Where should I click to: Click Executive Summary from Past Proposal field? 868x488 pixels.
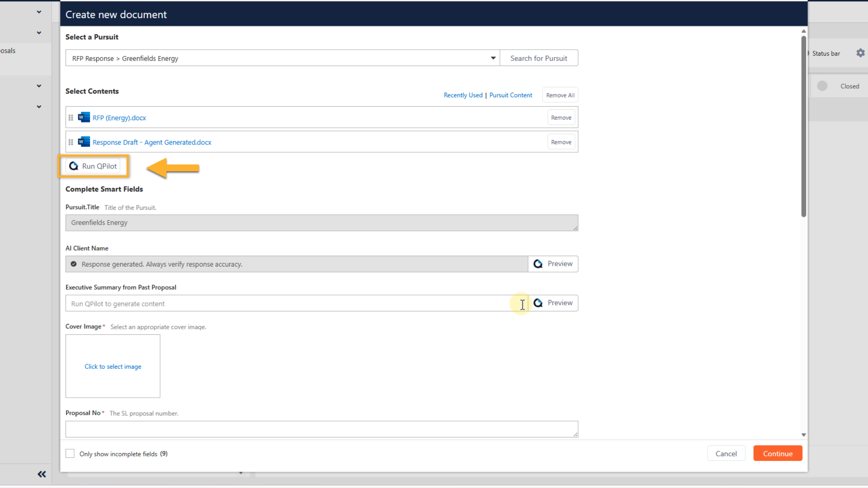tap(297, 303)
